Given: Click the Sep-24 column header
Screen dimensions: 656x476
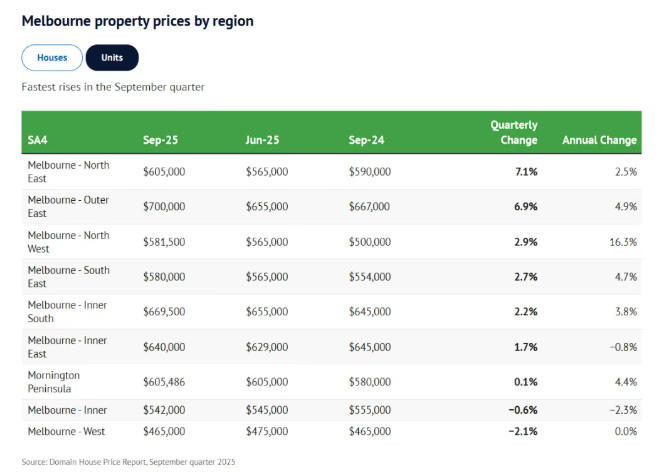Looking at the screenshot, I should pos(366,140).
